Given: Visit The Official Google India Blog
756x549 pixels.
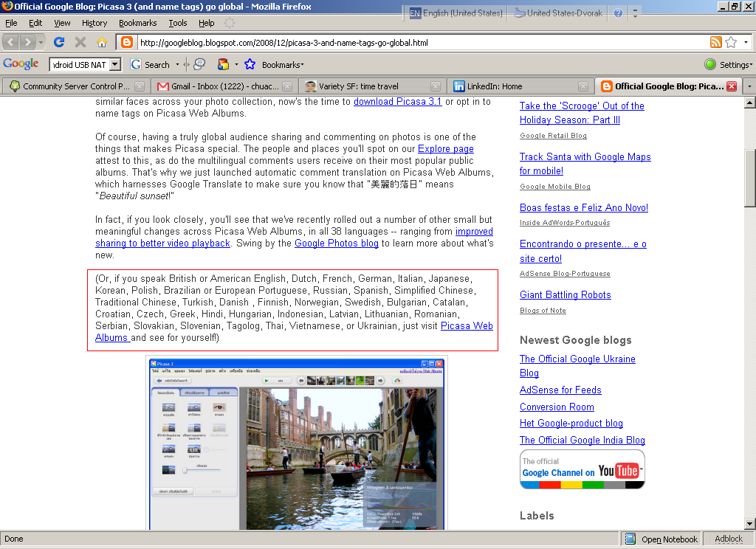Looking at the screenshot, I should (582, 440).
